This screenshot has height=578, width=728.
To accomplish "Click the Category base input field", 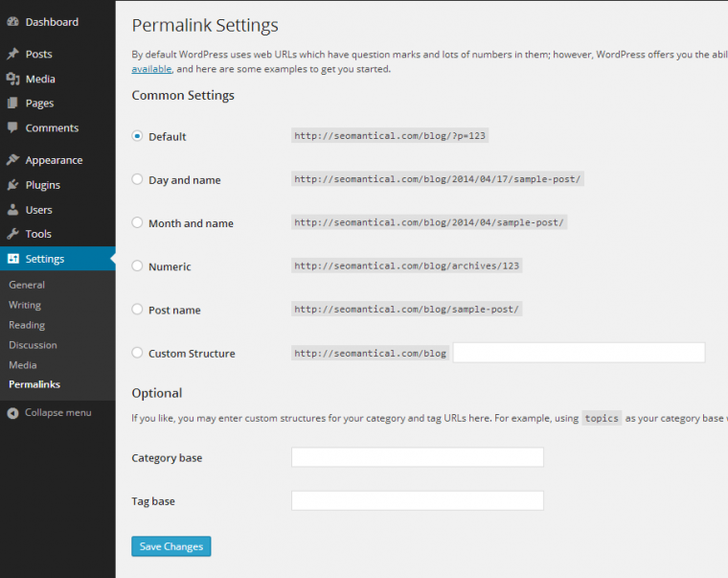I will (x=418, y=457).
